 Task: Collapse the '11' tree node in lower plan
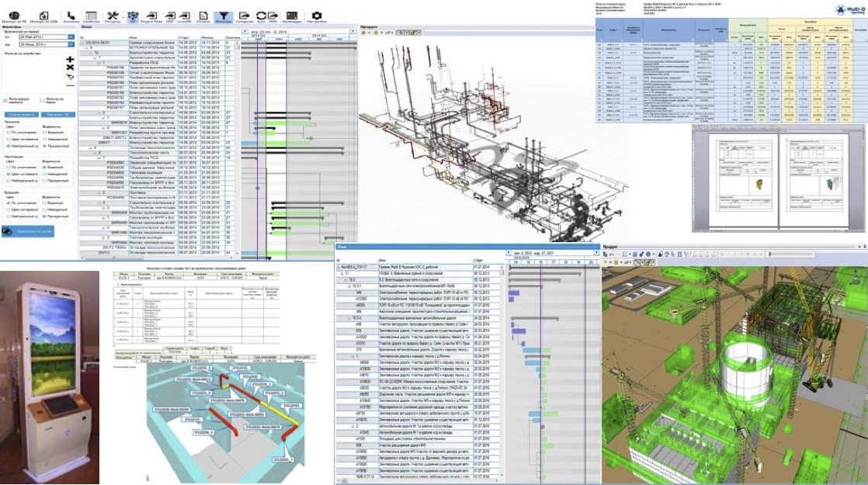click(342, 273)
